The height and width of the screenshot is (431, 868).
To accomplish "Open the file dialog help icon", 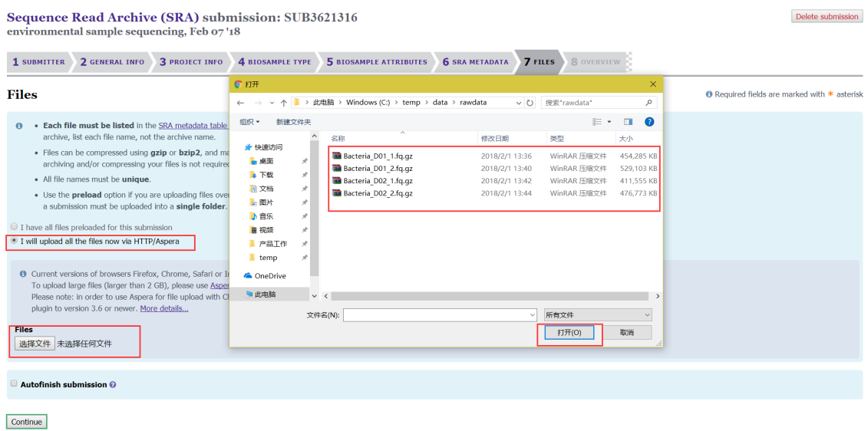I will (x=649, y=122).
